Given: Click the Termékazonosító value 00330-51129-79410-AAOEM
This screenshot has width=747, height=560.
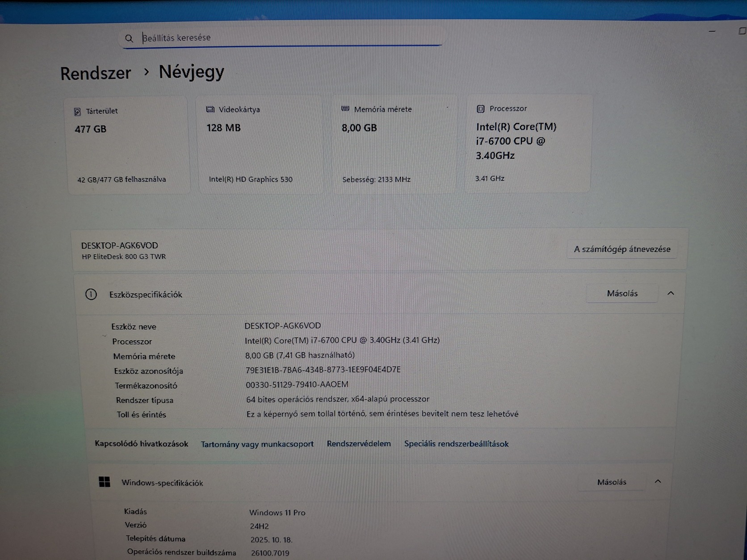Looking at the screenshot, I should 297,384.
